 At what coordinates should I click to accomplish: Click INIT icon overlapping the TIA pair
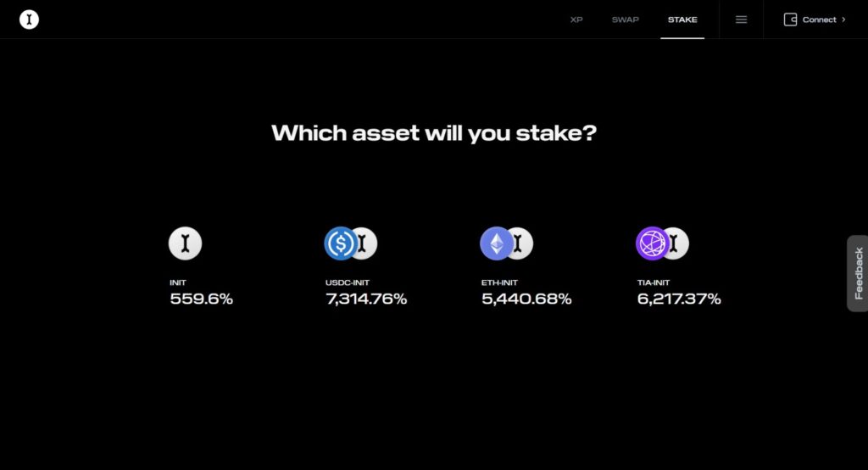[679, 243]
